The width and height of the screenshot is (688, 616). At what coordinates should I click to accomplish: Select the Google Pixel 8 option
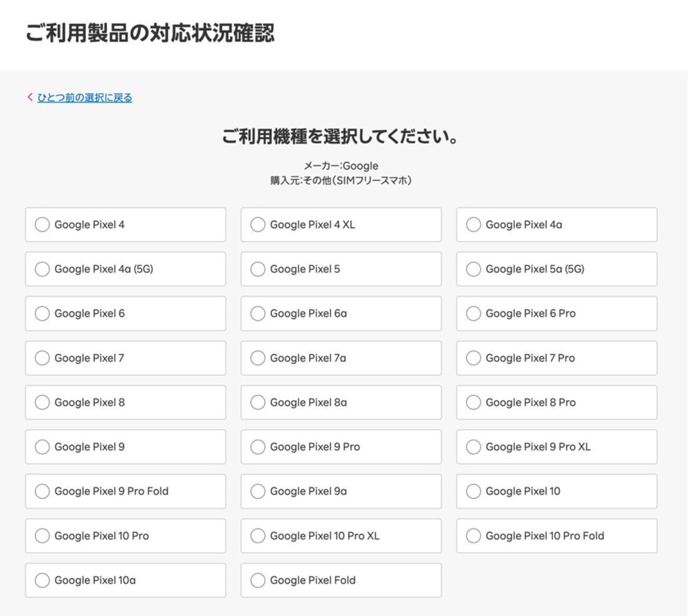[126, 402]
